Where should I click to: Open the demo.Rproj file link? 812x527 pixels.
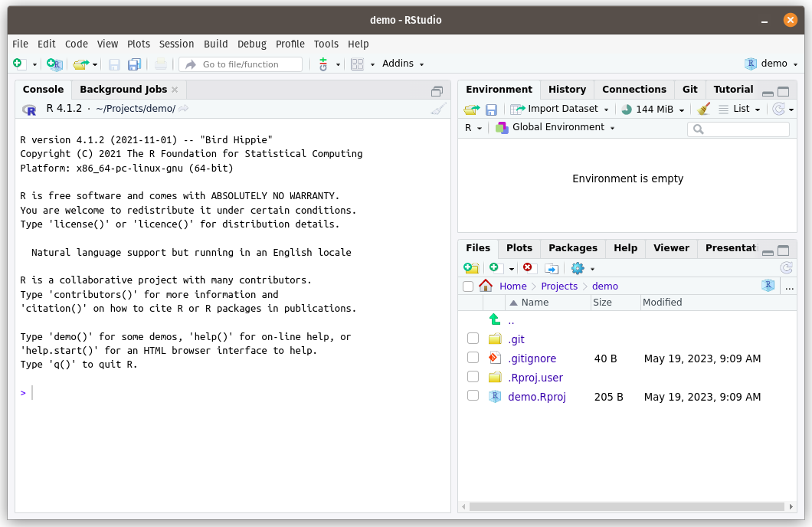click(x=536, y=397)
